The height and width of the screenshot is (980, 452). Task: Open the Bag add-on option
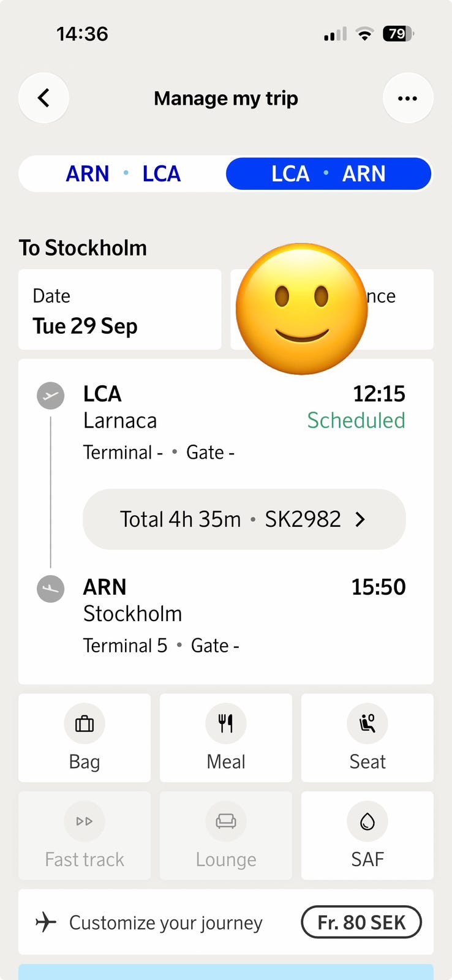click(85, 737)
